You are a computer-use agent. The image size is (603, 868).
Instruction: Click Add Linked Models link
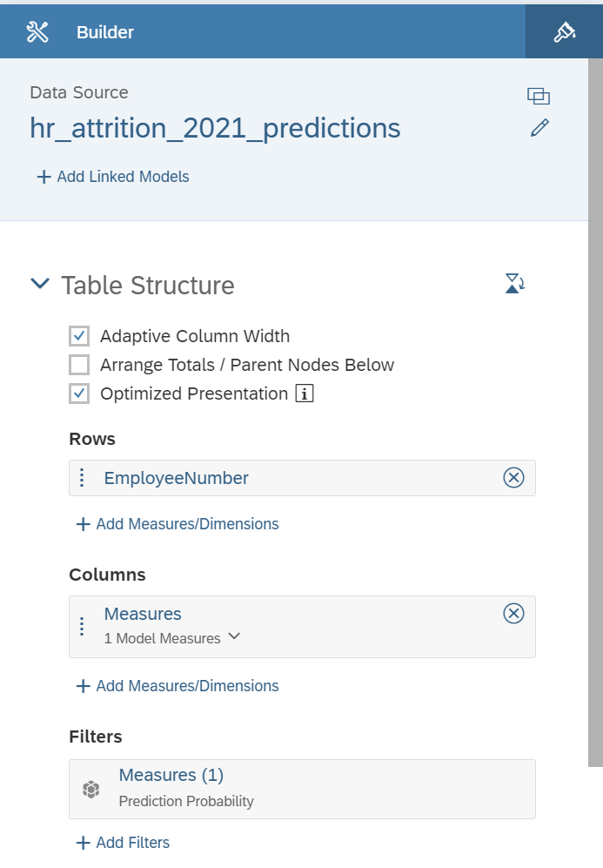[x=113, y=177]
